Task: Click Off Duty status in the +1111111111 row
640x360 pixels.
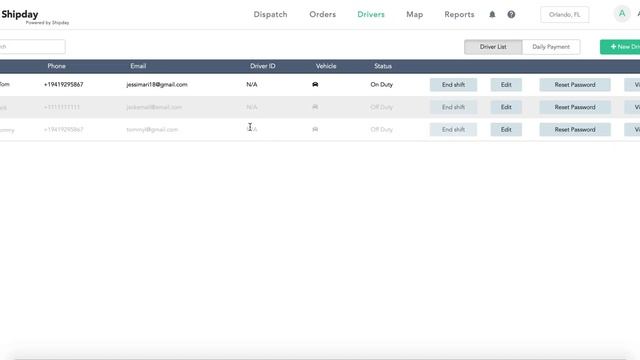Action: 382,107
